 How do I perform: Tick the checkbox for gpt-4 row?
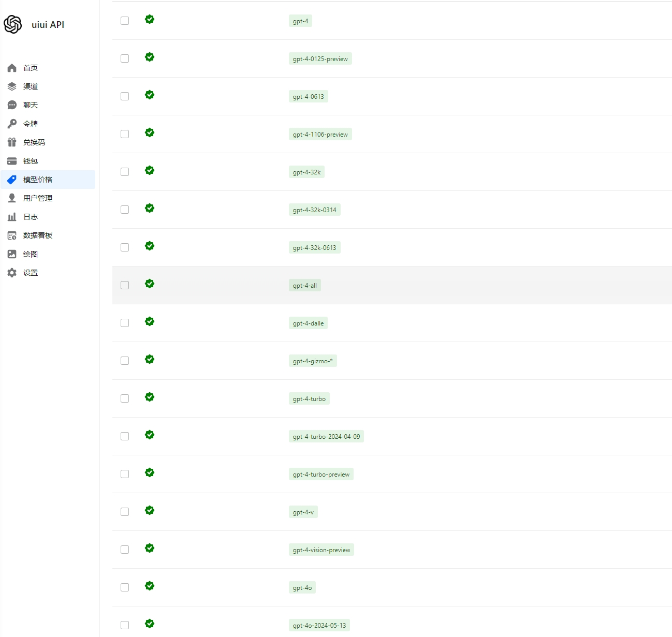[x=125, y=21]
